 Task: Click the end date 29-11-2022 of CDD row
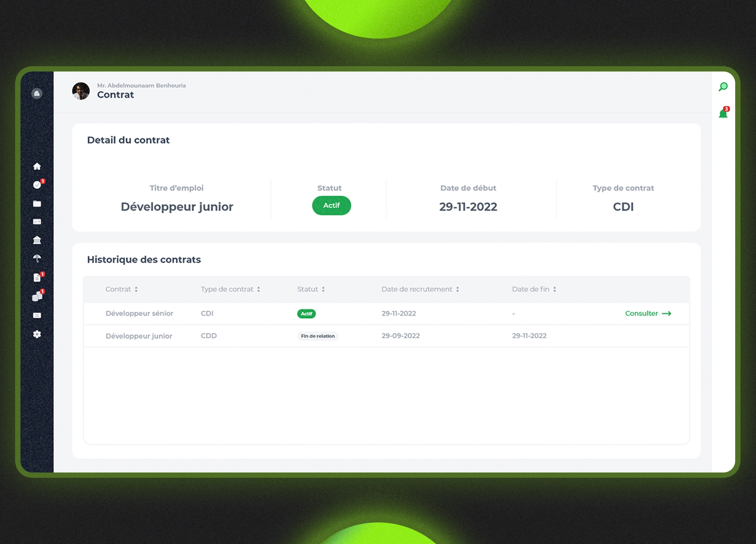pyautogui.click(x=529, y=336)
